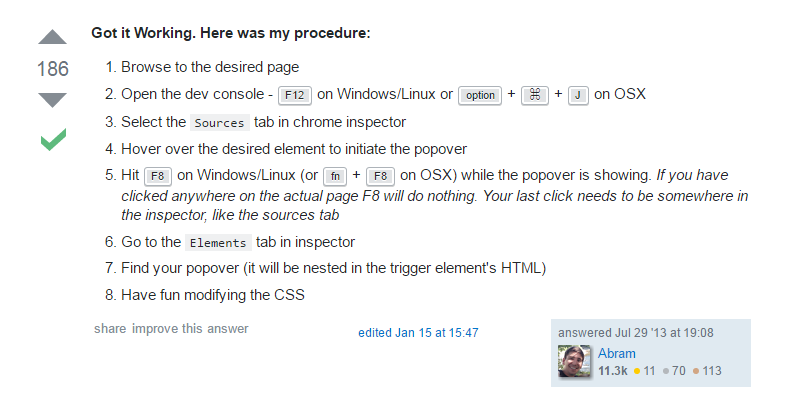Click the 11.3k reputation score
This screenshot has width=787, height=398.
(612, 371)
